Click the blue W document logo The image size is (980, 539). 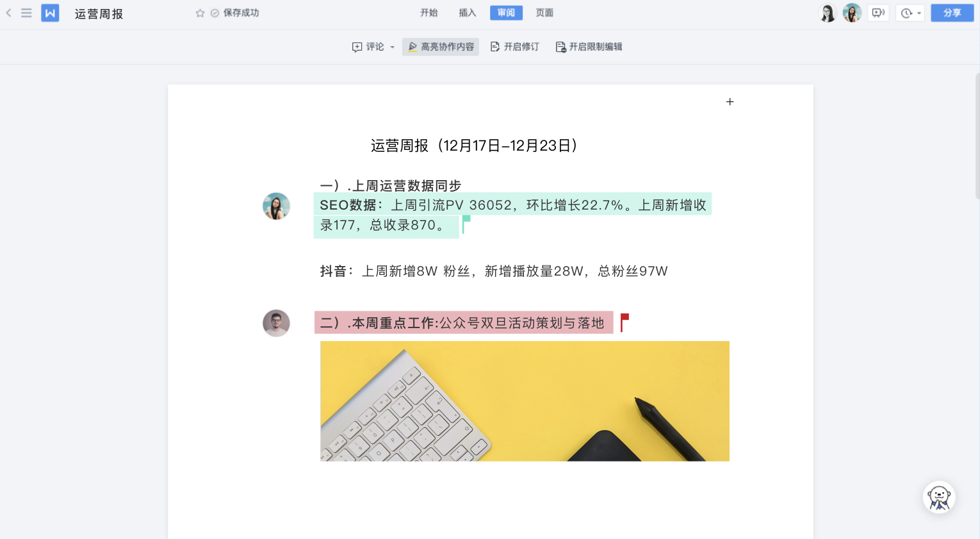click(50, 13)
